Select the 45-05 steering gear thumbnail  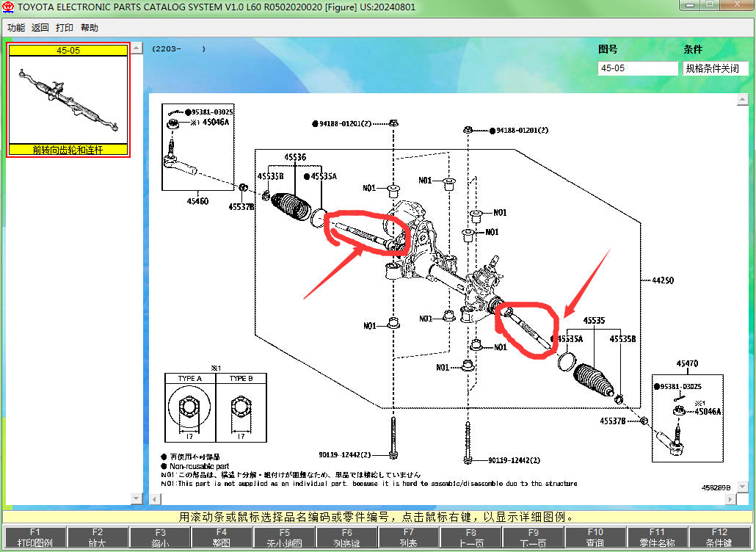68,100
